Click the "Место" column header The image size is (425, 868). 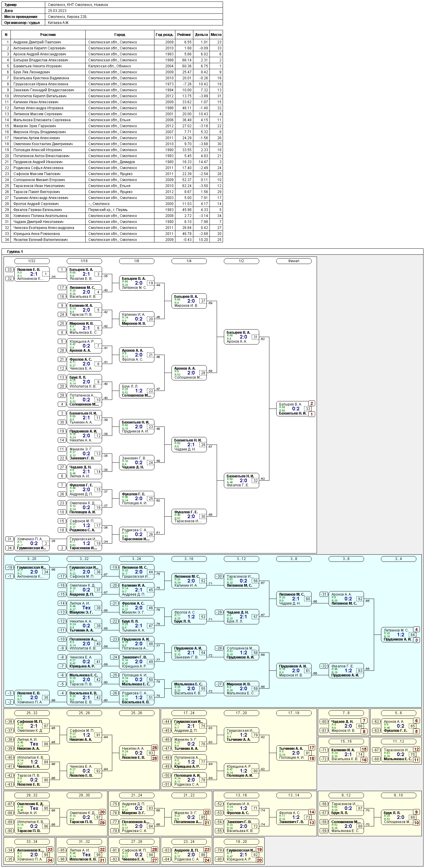tap(216, 35)
